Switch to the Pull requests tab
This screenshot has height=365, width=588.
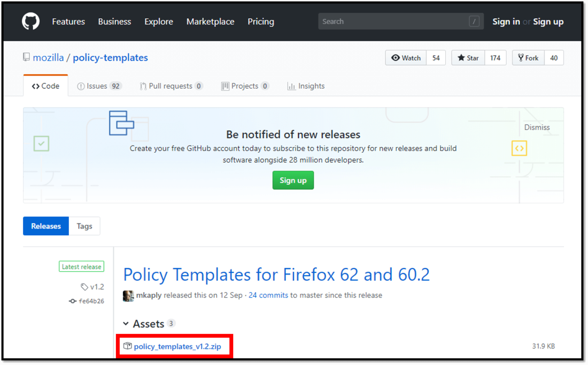pyautogui.click(x=171, y=86)
